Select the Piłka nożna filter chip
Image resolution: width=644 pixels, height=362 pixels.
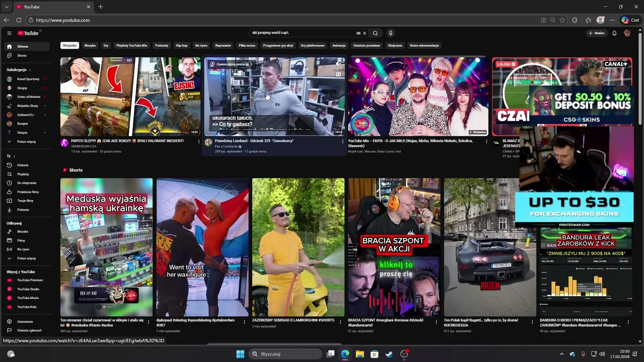247,45
